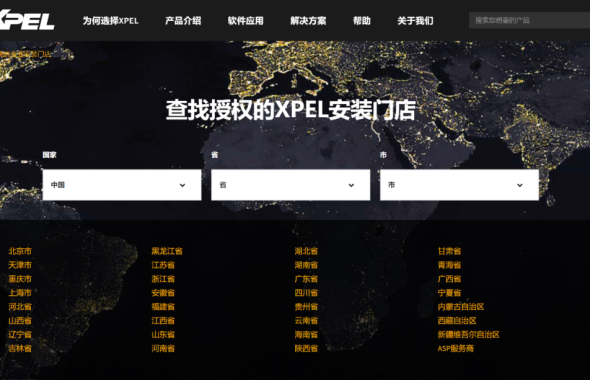Open the 国家 dropdown showing 中国
Viewport: 590px width, 380px height.
pyautogui.click(x=122, y=185)
